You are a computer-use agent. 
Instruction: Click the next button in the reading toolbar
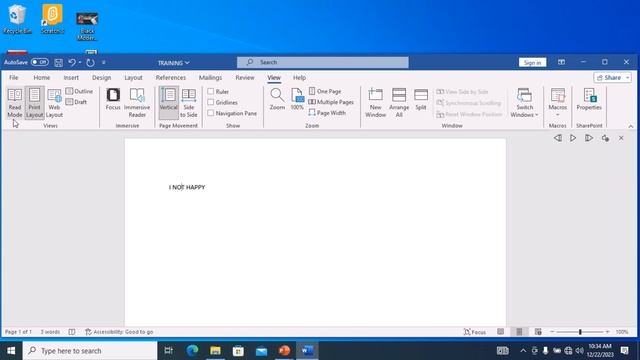point(589,138)
